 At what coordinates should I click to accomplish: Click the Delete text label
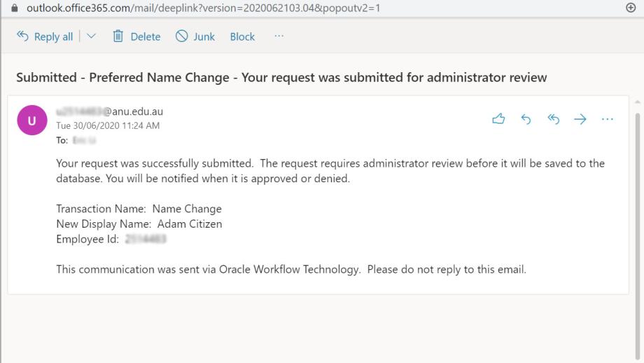pos(146,36)
